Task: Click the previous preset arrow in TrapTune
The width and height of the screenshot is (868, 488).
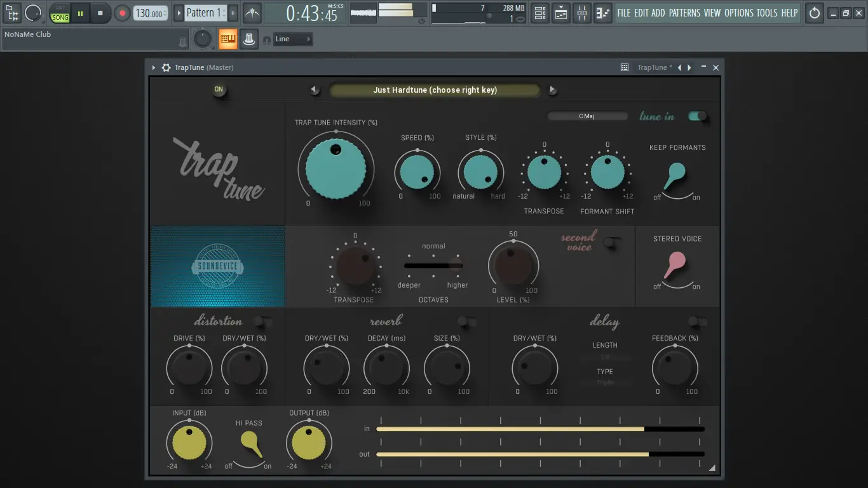Action: [x=315, y=90]
